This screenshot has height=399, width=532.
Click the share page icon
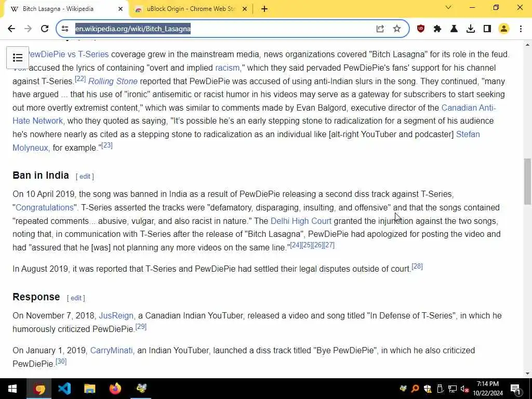(380, 29)
